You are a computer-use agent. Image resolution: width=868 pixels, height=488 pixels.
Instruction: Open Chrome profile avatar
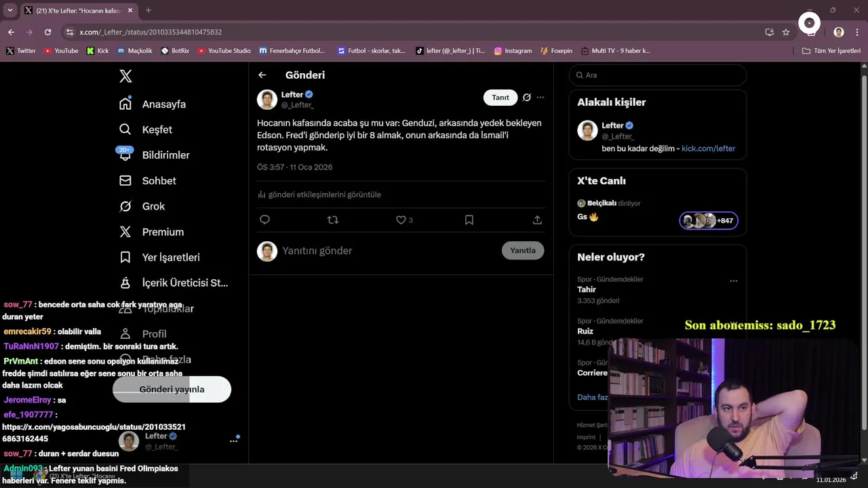tap(839, 32)
